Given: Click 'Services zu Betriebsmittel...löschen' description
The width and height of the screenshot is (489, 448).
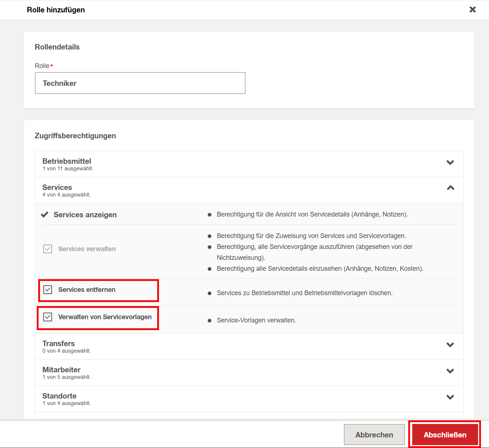Looking at the screenshot, I should click(x=305, y=293).
